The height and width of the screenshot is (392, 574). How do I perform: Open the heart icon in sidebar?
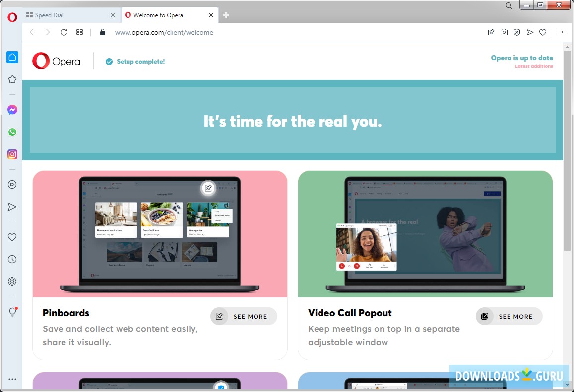click(x=12, y=237)
